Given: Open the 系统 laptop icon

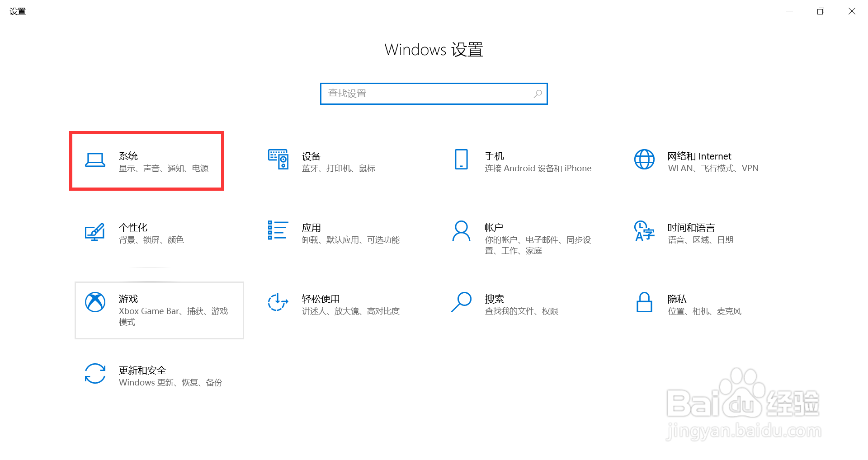Looking at the screenshot, I should tap(95, 160).
